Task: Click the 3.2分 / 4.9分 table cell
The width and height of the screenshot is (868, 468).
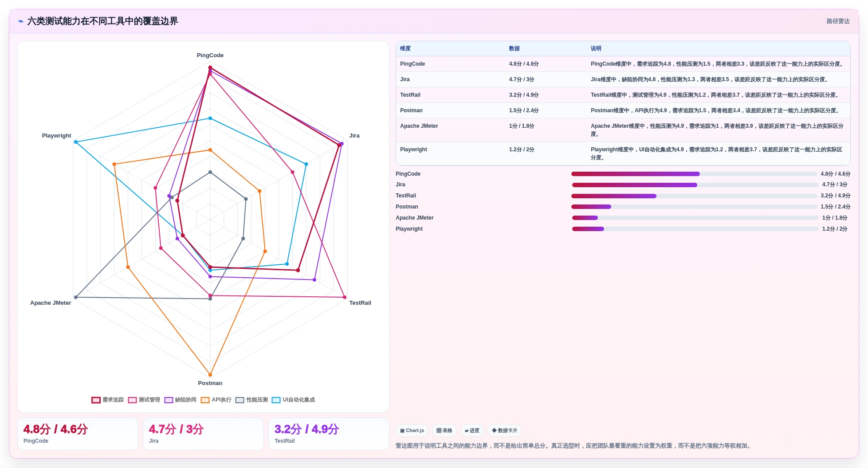Action: [x=524, y=95]
